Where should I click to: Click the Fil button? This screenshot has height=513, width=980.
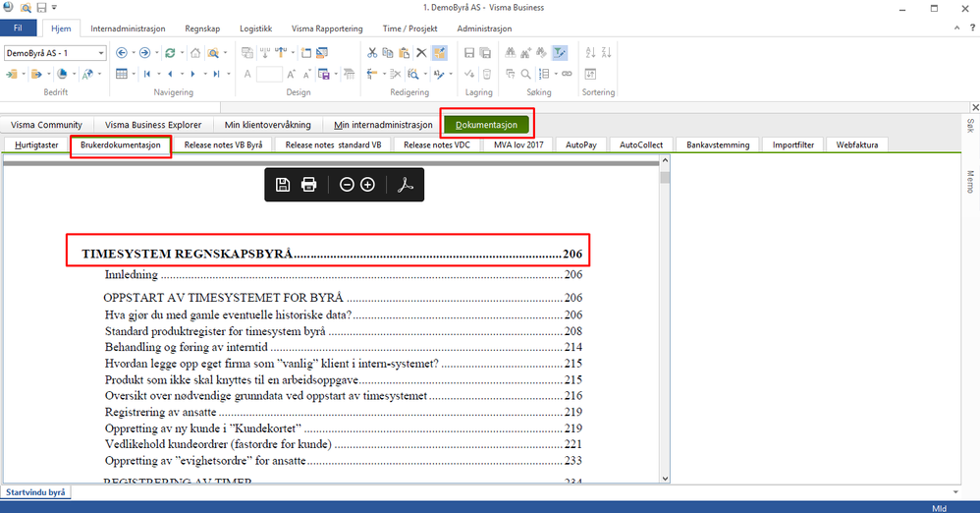point(18,28)
